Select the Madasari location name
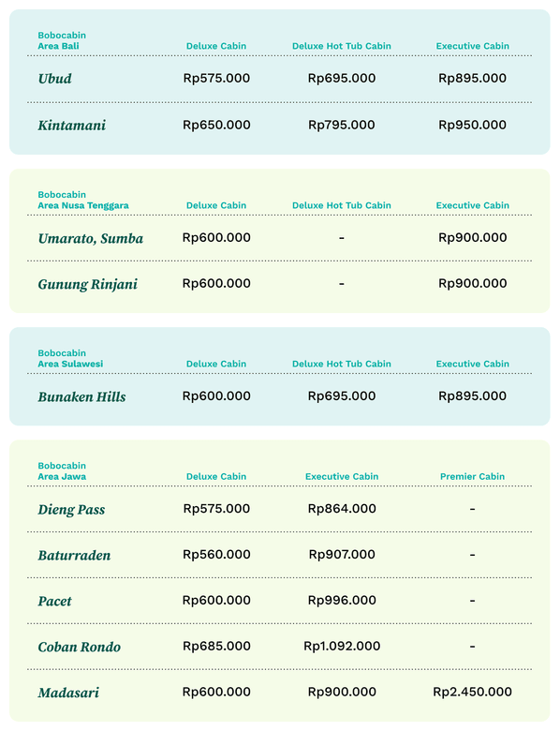Viewport: 560px width, 731px height. (68, 693)
